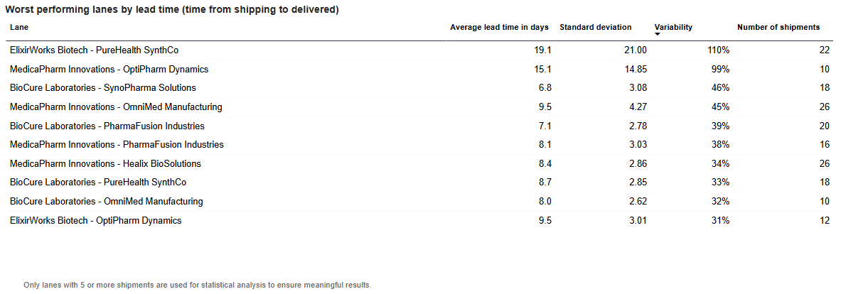This screenshot has height=294, width=868.
Task: Click the Lane column header
Action: coord(18,27)
